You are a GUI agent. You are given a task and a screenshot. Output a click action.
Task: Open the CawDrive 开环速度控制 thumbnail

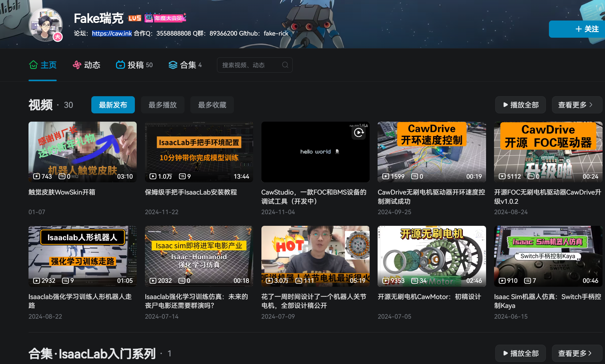432,152
